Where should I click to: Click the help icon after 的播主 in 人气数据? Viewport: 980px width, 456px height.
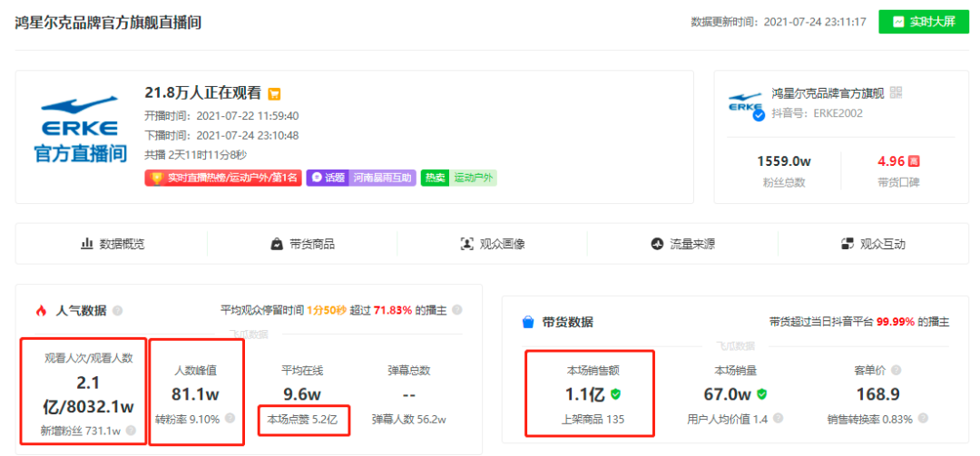click(x=457, y=310)
